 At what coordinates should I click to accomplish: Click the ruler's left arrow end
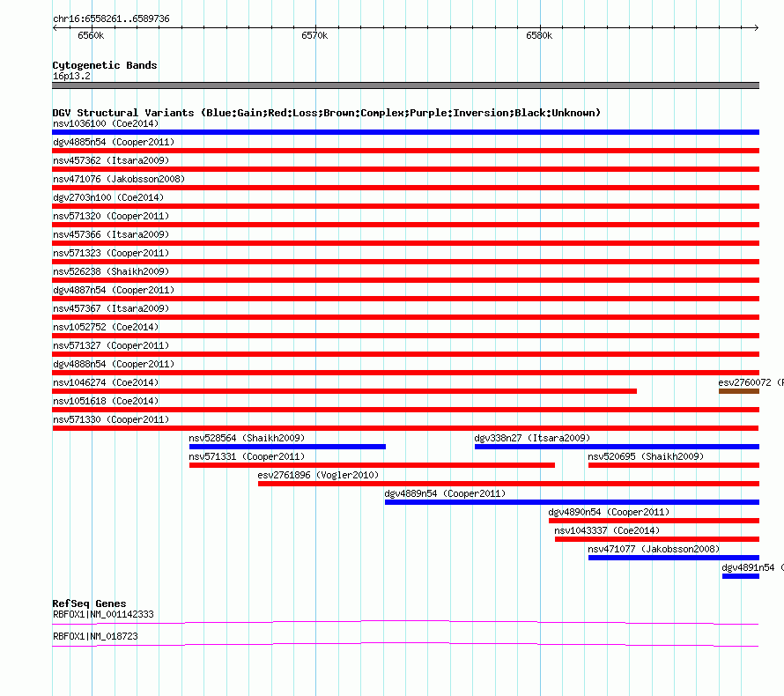(55, 27)
